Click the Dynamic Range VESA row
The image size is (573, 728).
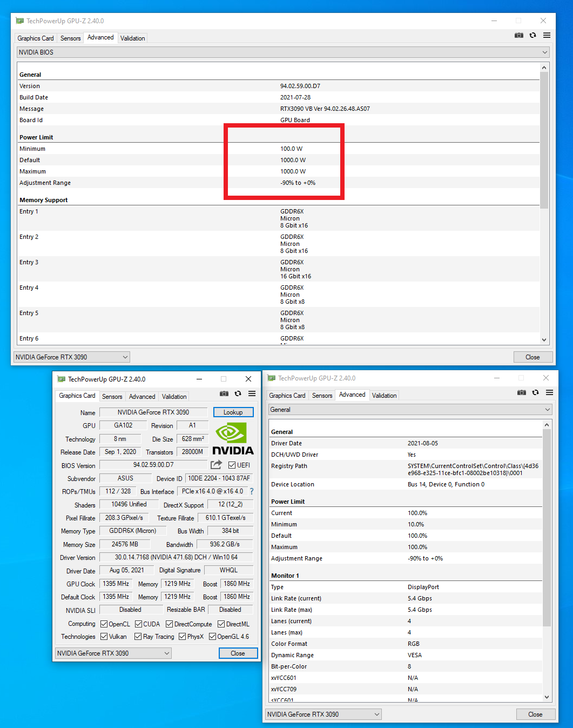406,655
